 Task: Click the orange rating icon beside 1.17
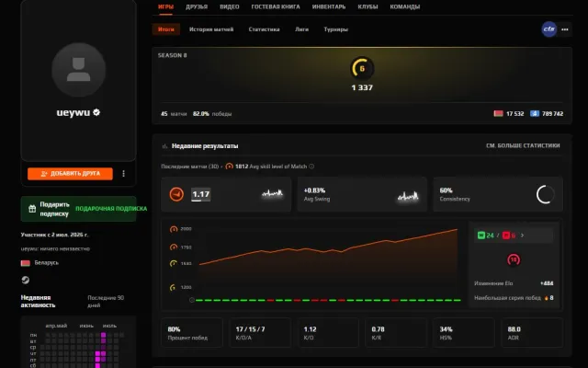tap(176, 194)
